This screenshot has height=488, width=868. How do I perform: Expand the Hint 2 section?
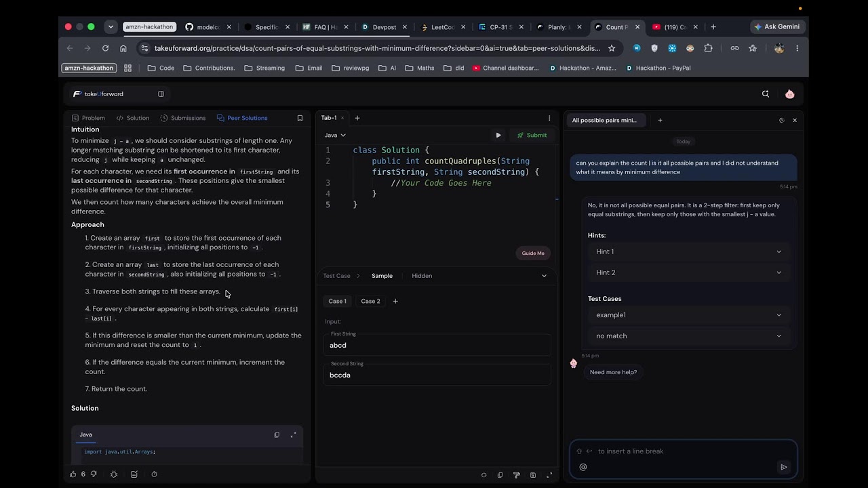(x=689, y=272)
